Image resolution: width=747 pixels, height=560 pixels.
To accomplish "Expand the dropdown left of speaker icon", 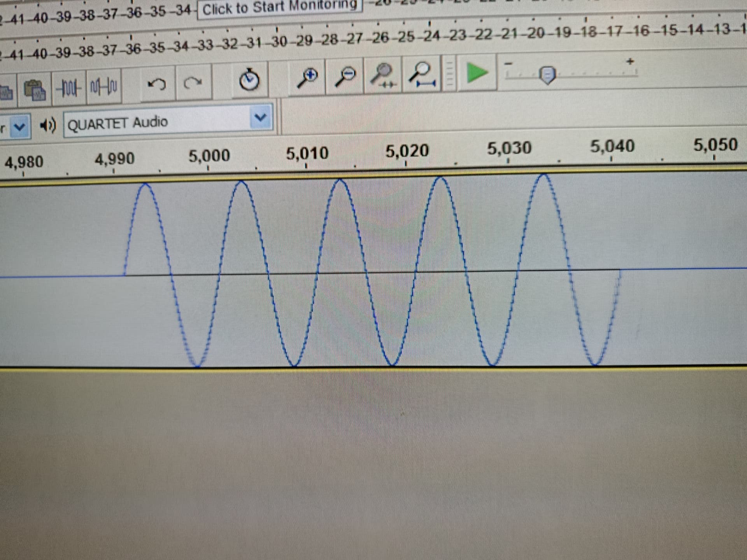I will [x=19, y=126].
